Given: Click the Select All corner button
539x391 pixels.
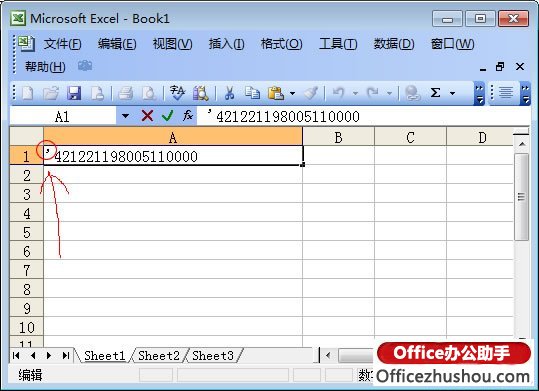Looking at the screenshot, I should coord(26,137).
